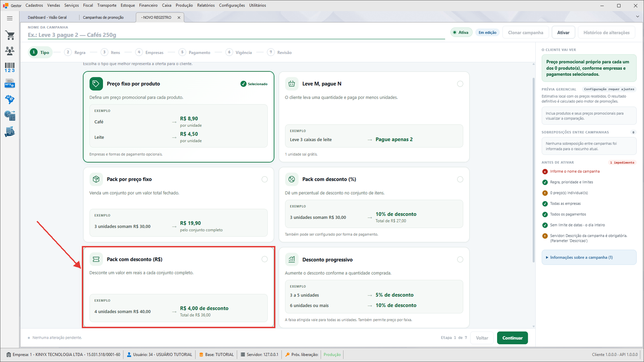Viewport: 644px width, 362px height.
Task: Close the NOVO REGISTRO tab with X
Action: [x=179, y=17]
